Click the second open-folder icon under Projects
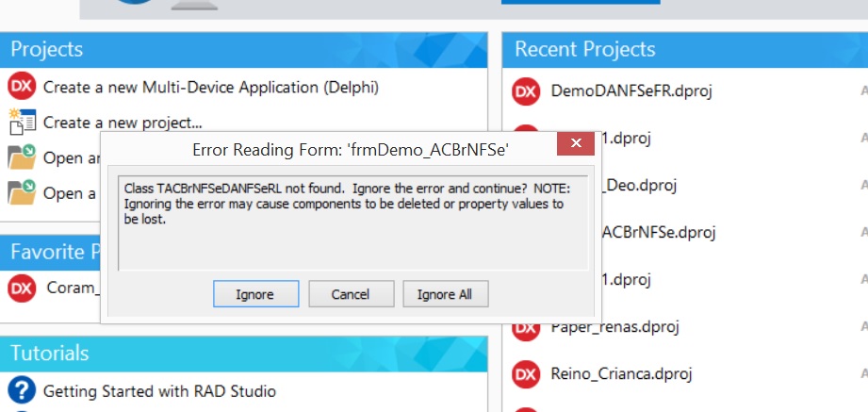Screen dimensions: 868x412 click(x=22, y=192)
